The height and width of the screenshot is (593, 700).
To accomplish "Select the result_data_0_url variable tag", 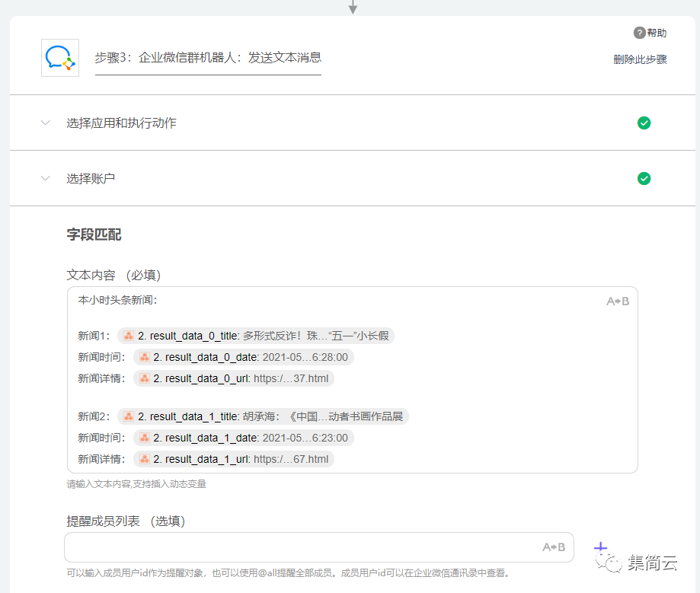I will 234,379.
